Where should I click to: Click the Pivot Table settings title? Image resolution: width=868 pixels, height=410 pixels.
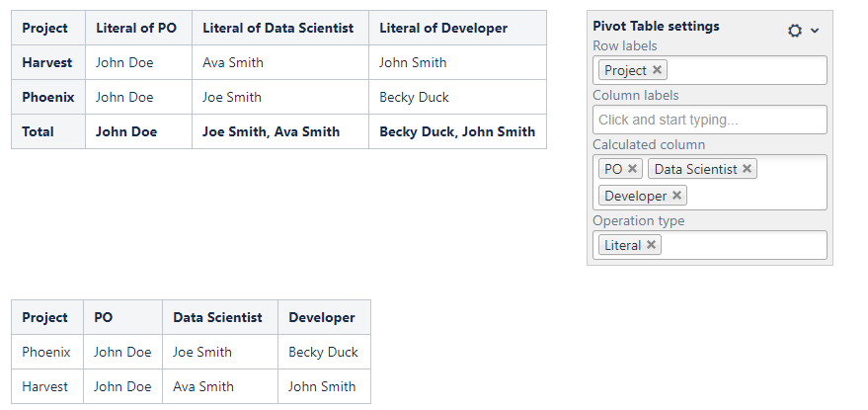click(x=656, y=27)
